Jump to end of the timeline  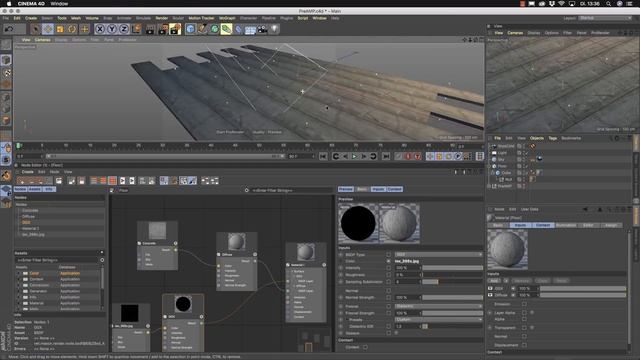386,156
